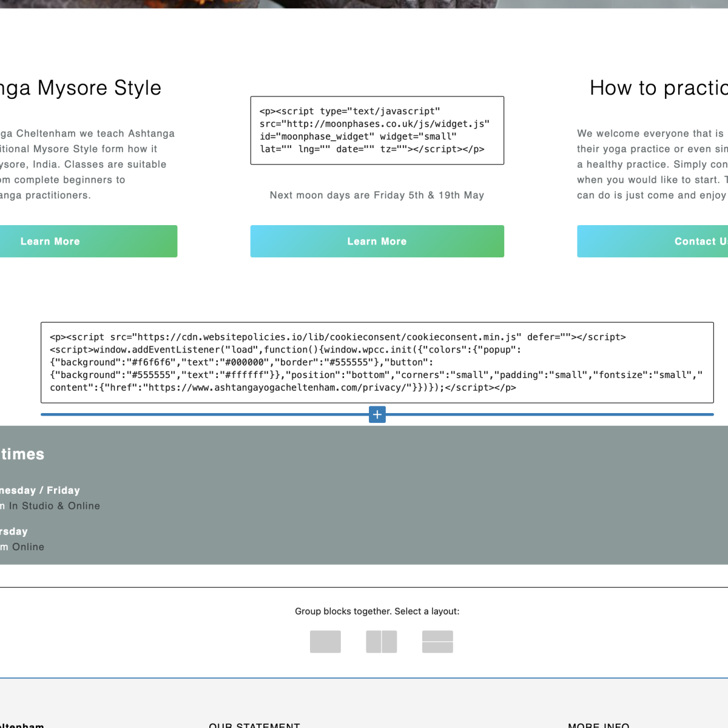Click Learn More under Mysore Style
Screen dimensions: 728x728
(x=88, y=241)
